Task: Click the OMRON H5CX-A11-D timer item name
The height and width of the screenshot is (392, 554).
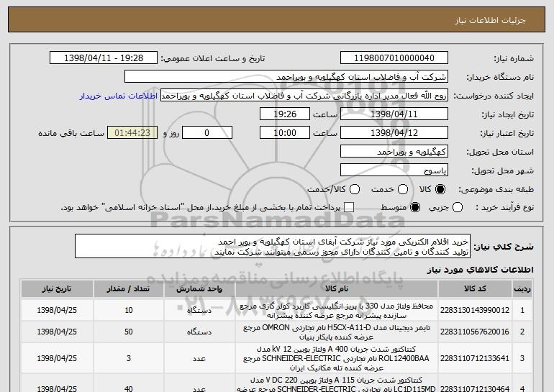Action: click(x=337, y=332)
